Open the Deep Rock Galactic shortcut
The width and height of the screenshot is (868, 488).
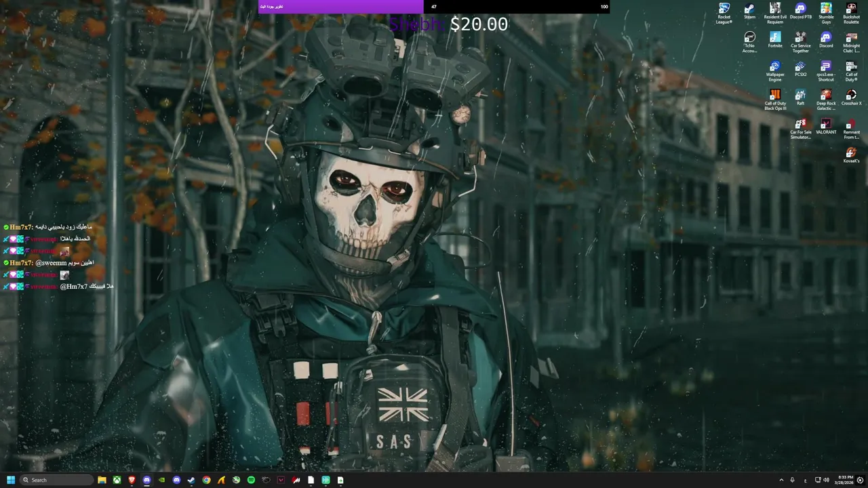[x=826, y=100]
